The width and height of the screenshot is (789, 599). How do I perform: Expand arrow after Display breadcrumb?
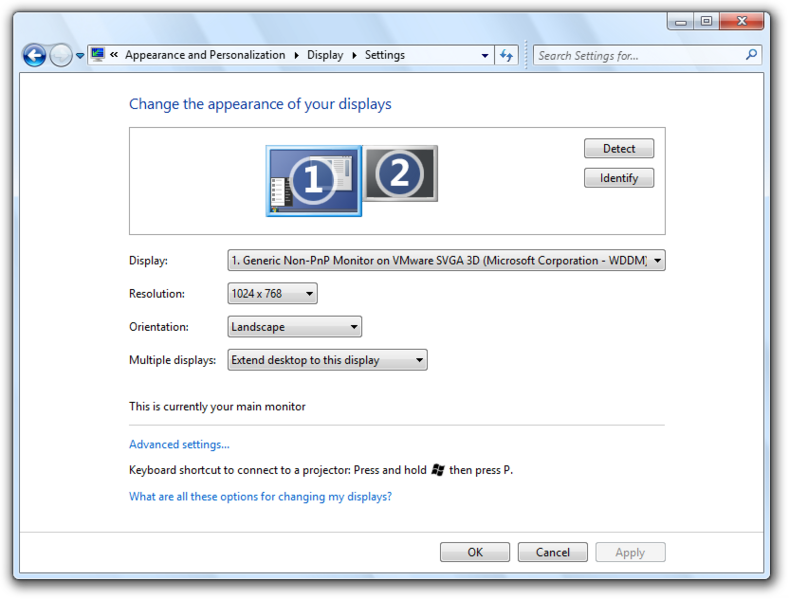(x=355, y=55)
